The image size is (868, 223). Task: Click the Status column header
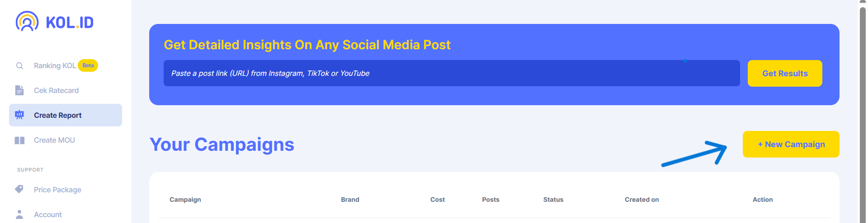coord(553,200)
